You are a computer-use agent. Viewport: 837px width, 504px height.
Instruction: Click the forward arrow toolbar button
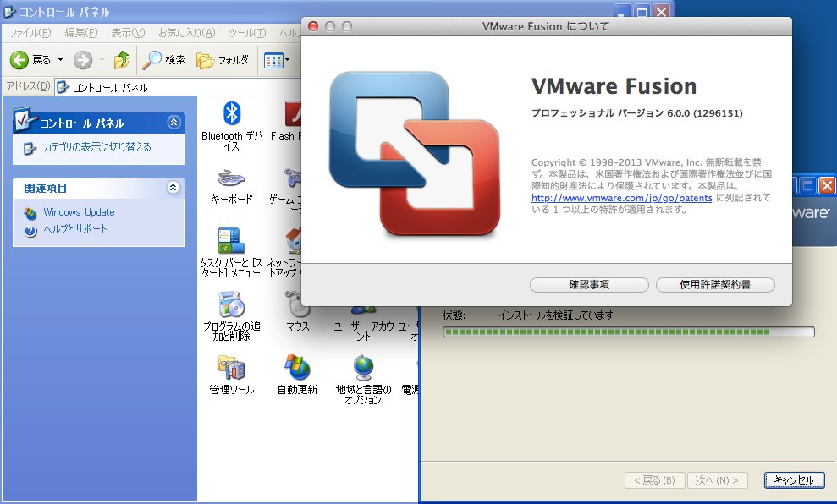click(83, 60)
